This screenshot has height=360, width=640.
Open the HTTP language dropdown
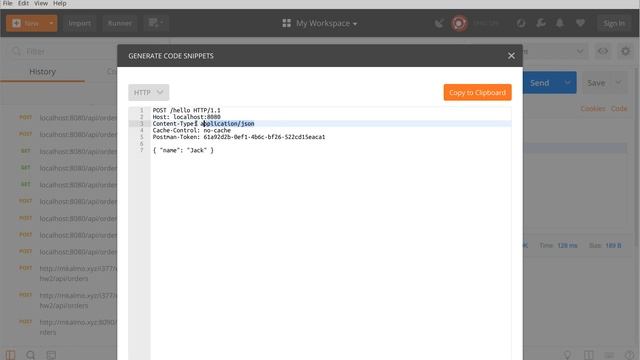point(149,93)
